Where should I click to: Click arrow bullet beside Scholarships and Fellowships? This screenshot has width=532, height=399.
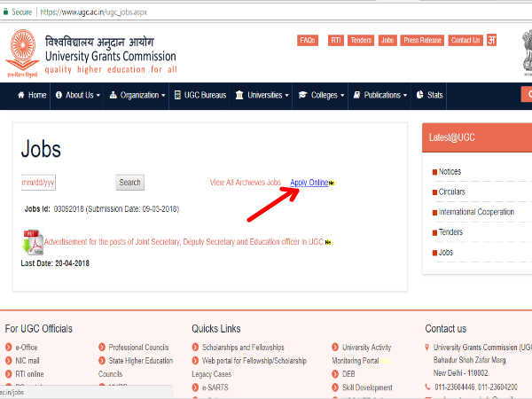point(195,347)
